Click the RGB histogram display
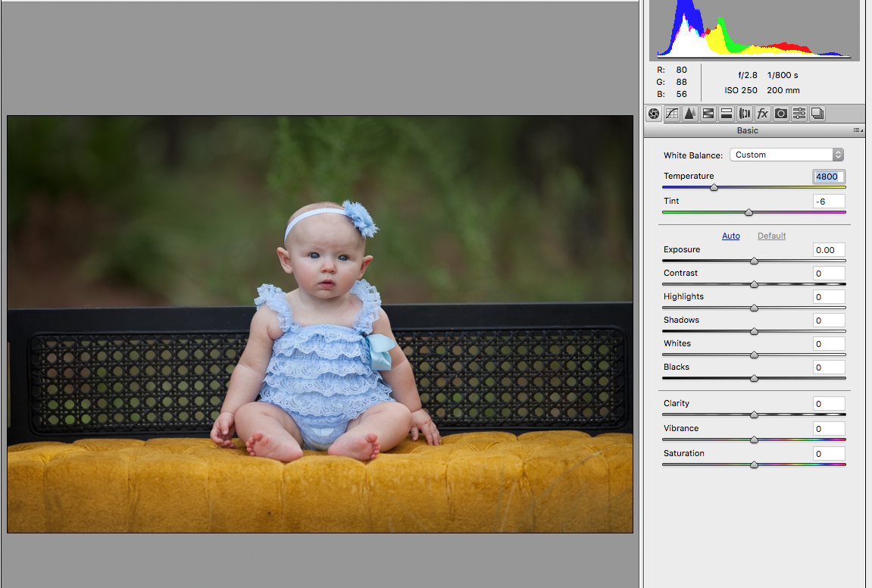 (x=754, y=30)
